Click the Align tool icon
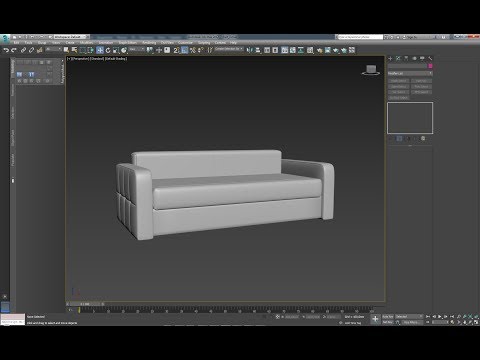480x360 pixels. coord(257,50)
